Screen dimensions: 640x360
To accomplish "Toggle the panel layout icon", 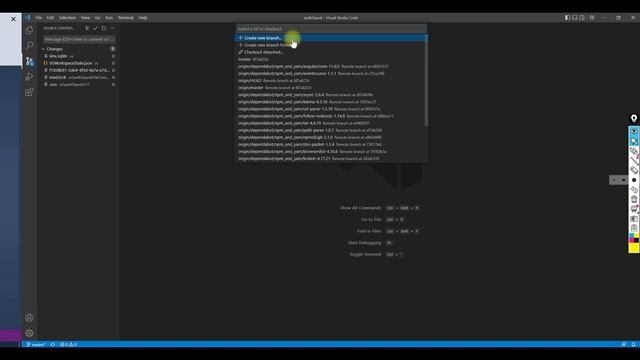I will (575, 18).
